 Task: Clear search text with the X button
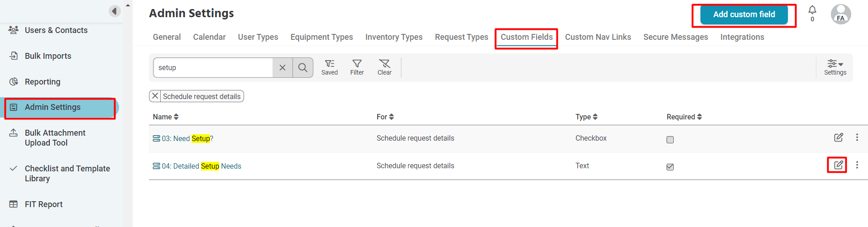[x=283, y=67]
